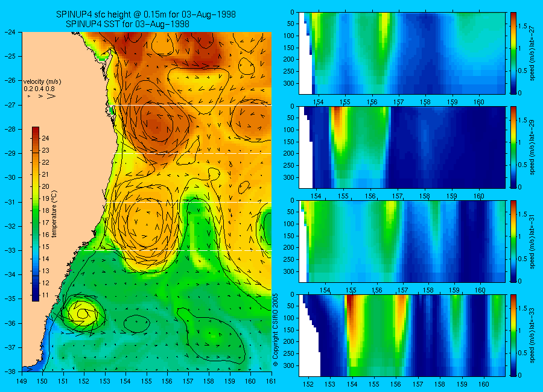Click the "-38" latitude label on the map
This screenshot has width=543, height=392.
tap(10, 371)
